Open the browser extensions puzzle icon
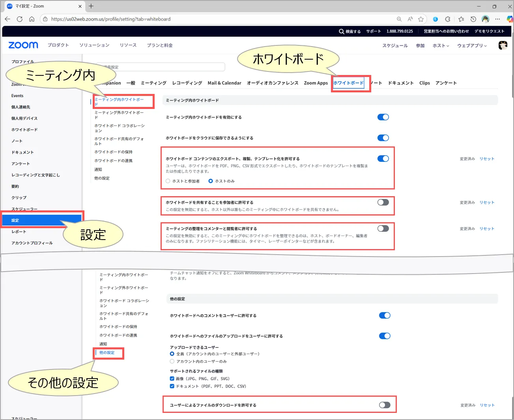 [x=448, y=19]
